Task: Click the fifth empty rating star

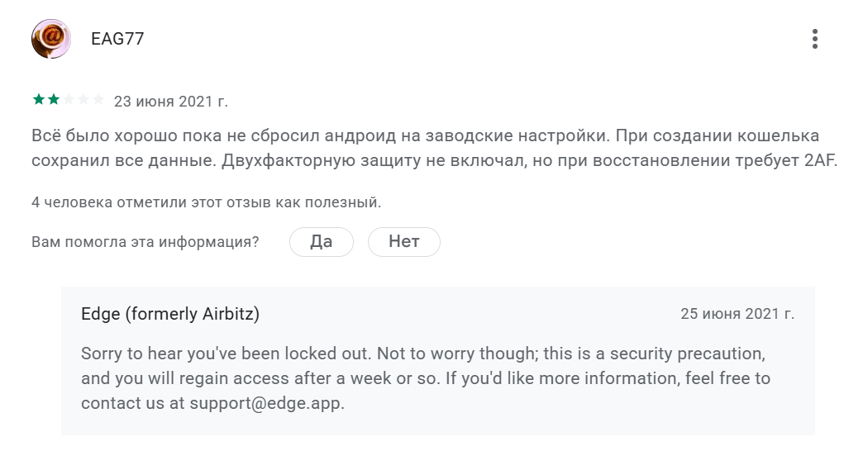Action: (x=98, y=101)
